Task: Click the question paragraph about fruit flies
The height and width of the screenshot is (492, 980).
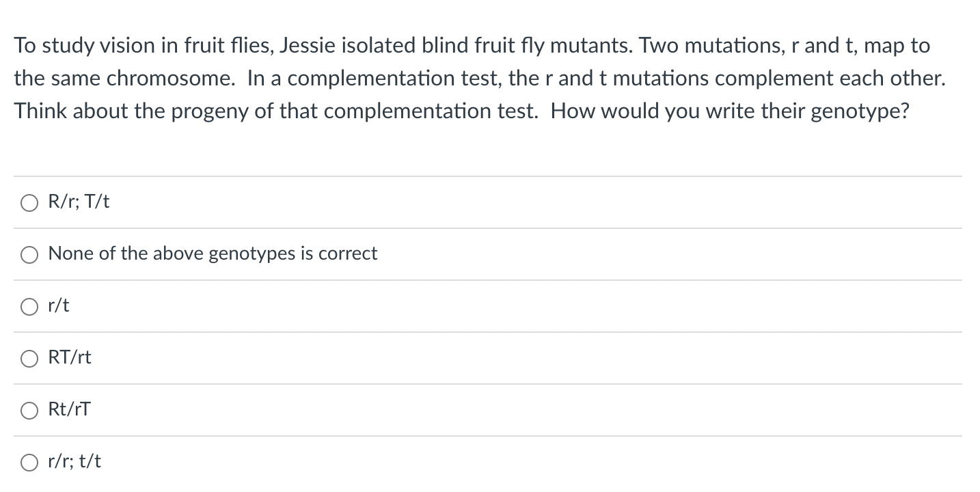Action: coord(478,78)
